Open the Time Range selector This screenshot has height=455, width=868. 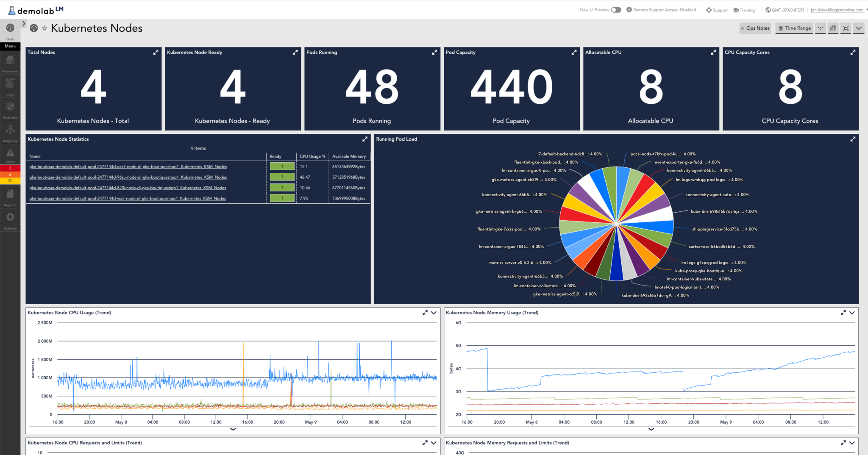tap(794, 28)
